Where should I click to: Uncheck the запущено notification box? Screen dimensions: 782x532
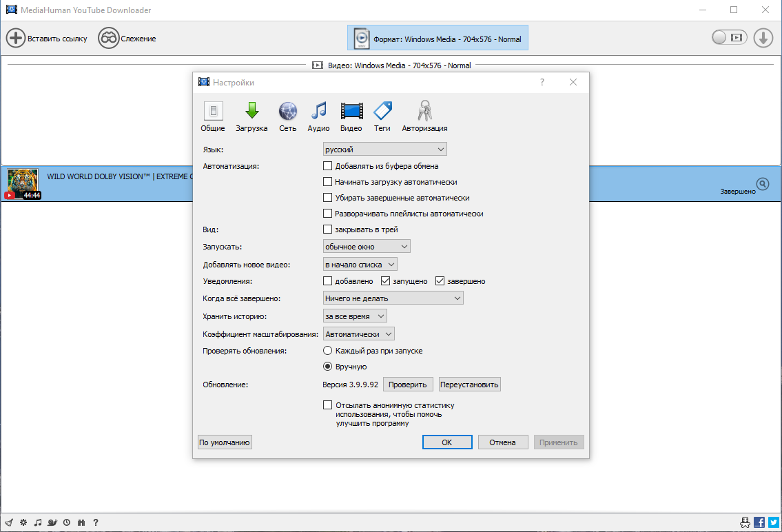(x=385, y=281)
